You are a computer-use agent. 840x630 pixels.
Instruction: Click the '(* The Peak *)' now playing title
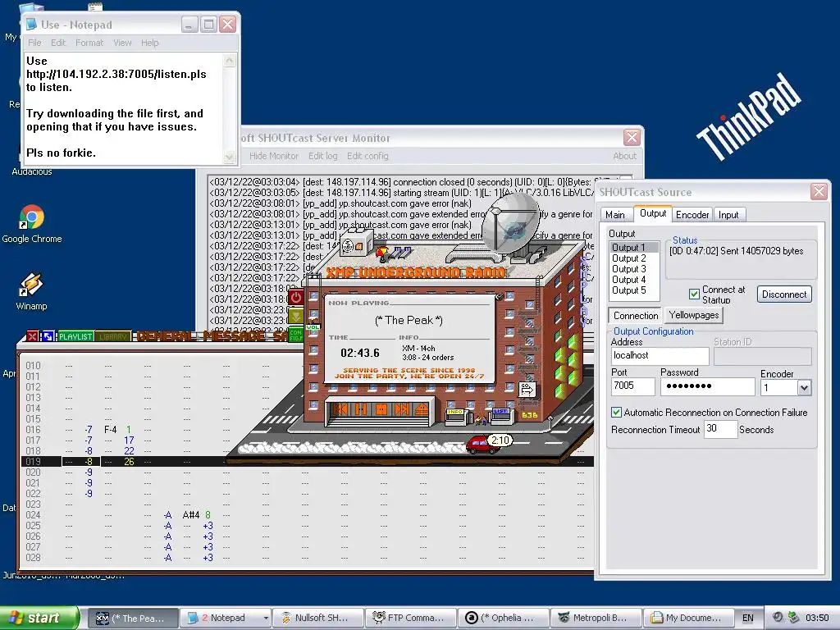coord(409,321)
